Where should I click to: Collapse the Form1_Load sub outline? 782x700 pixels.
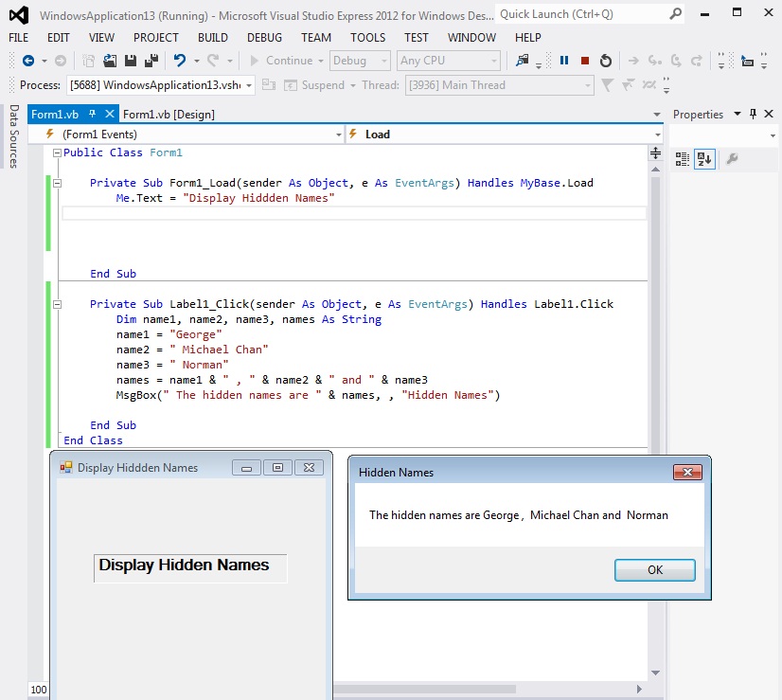pyautogui.click(x=58, y=183)
